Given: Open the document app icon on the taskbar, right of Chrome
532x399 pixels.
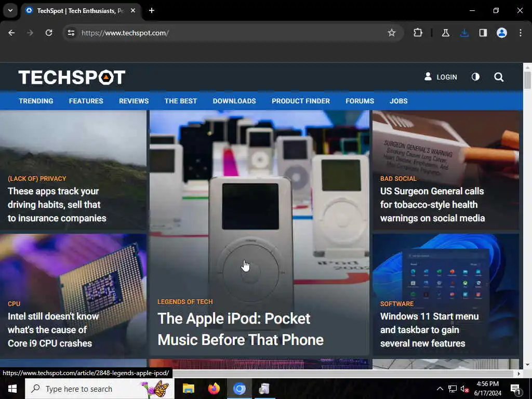Looking at the screenshot, I should 264,389.
